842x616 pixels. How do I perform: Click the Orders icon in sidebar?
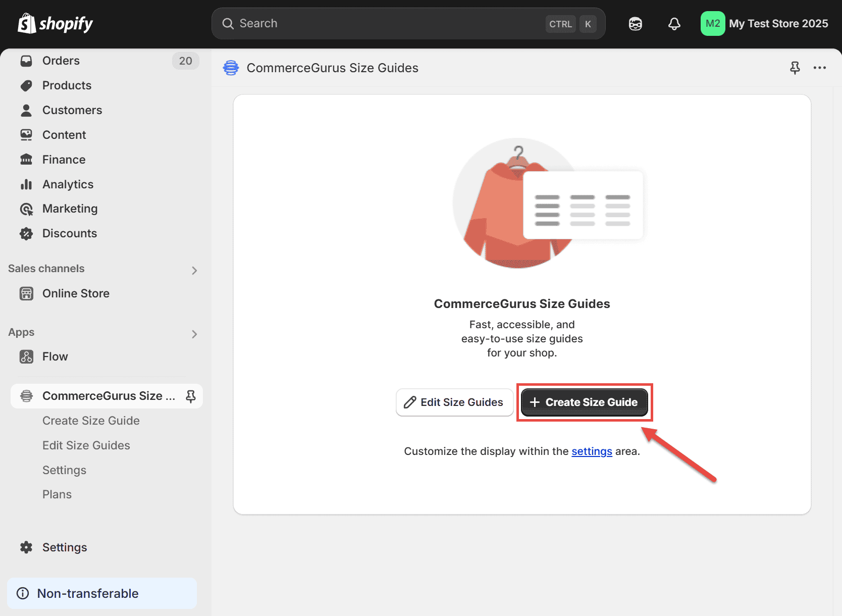(26, 61)
